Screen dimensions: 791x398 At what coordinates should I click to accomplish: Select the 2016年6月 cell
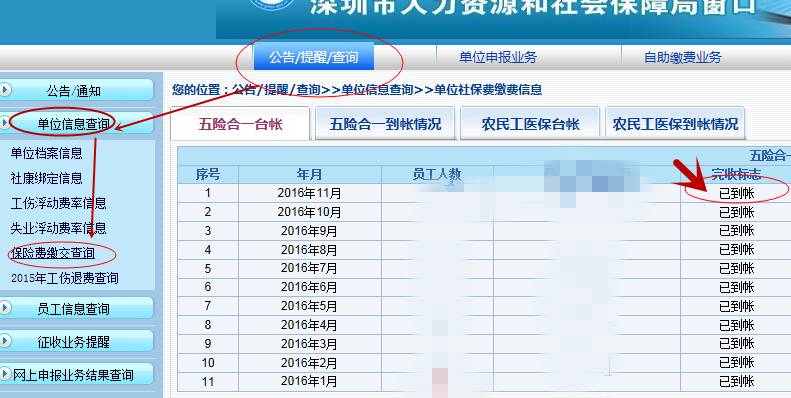pyautogui.click(x=309, y=287)
